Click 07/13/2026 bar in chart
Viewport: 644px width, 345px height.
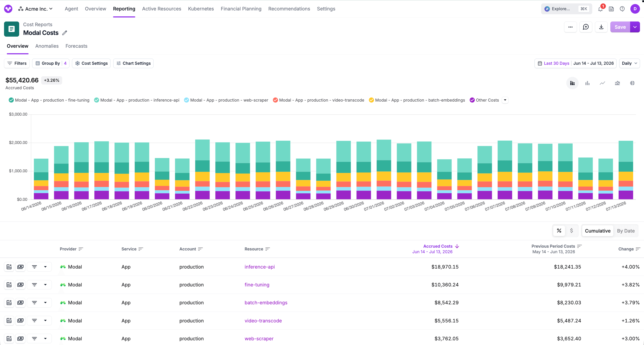pos(626,170)
